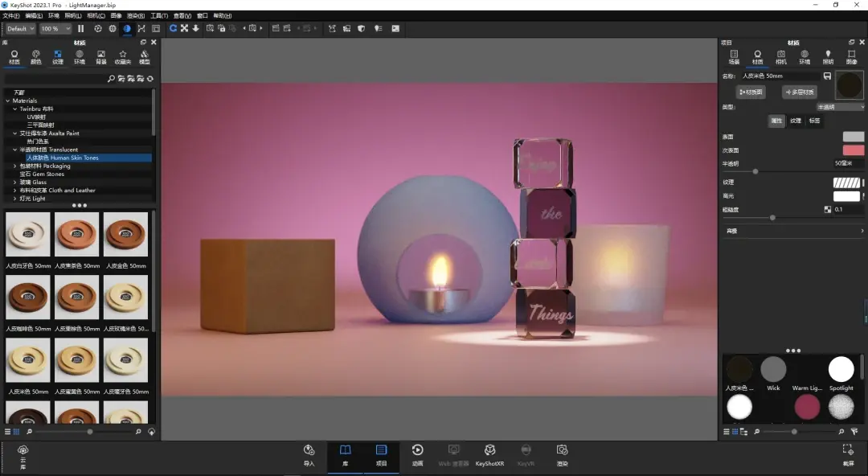Open the Project 图像 (Image) tab
Image resolution: width=868 pixels, height=476 pixels.
click(x=851, y=56)
